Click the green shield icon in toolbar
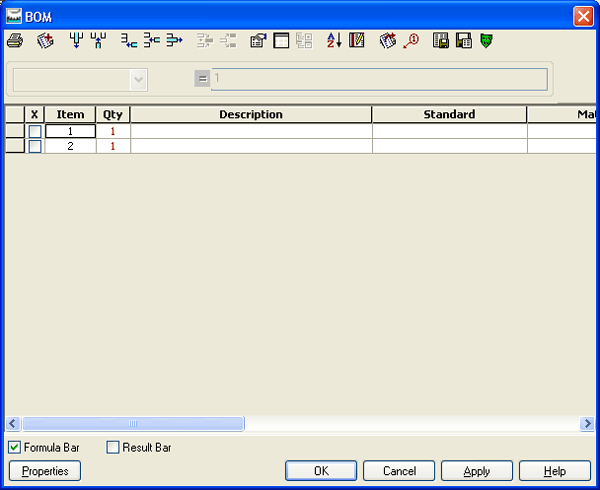 click(486, 41)
